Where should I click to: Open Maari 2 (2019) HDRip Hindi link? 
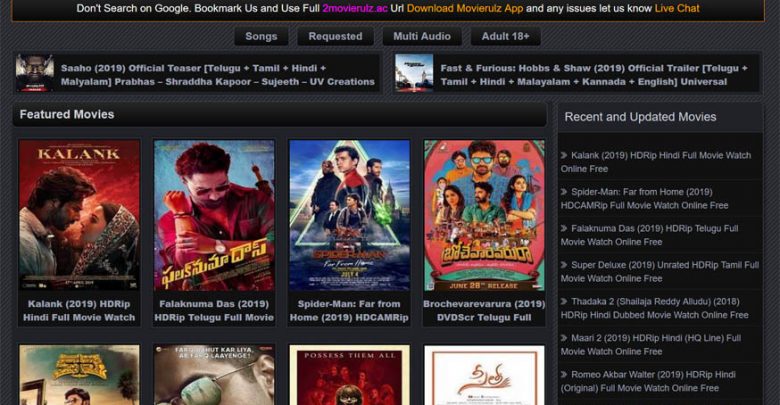pos(651,344)
